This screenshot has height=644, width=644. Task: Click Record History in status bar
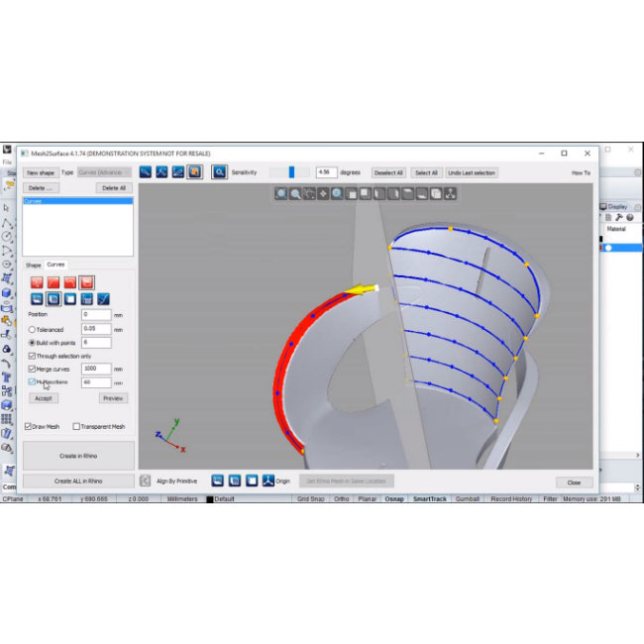[x=511, y=498]
